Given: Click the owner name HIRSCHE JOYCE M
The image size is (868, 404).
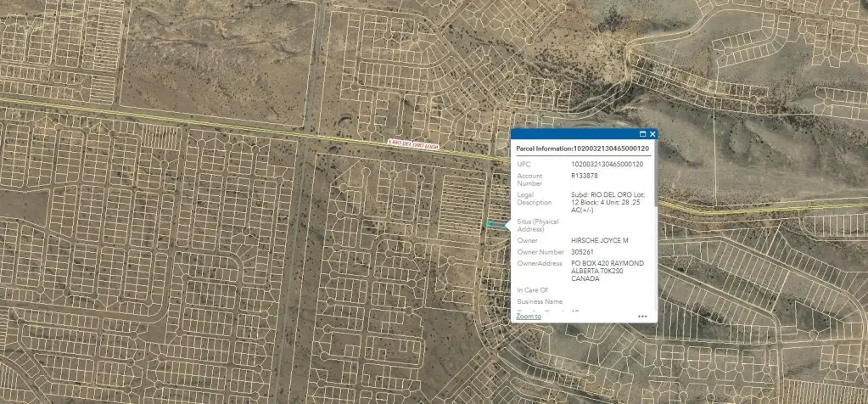Looking at the screenshot, I should click(x=599, y=241).
